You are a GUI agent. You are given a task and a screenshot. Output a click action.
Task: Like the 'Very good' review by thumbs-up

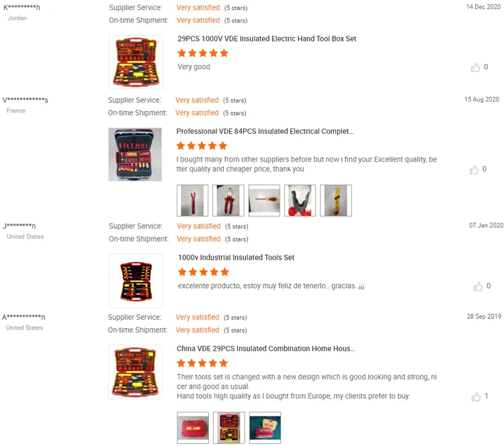[475, 67]
